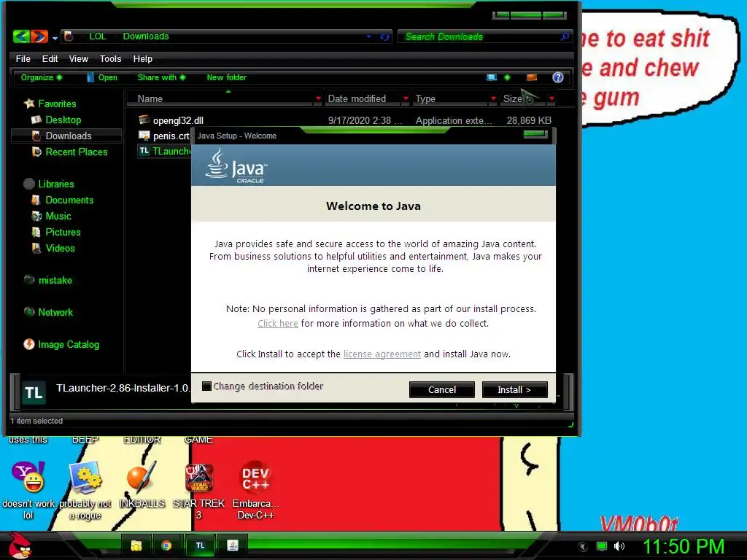Open the Size column filter dropdown
This screenshot has height=560, width=747.
coord(551,98)
